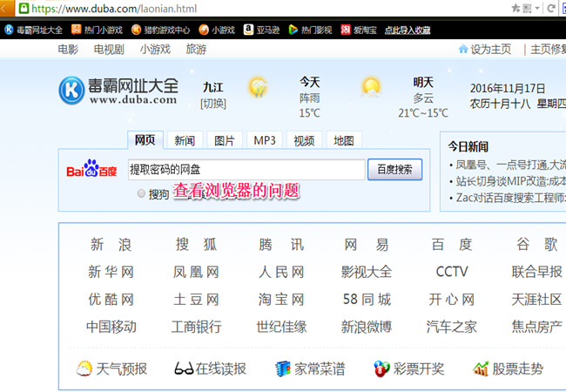Click [切换] to change city
Screen dimensions: 566x392
click(213, 104)
